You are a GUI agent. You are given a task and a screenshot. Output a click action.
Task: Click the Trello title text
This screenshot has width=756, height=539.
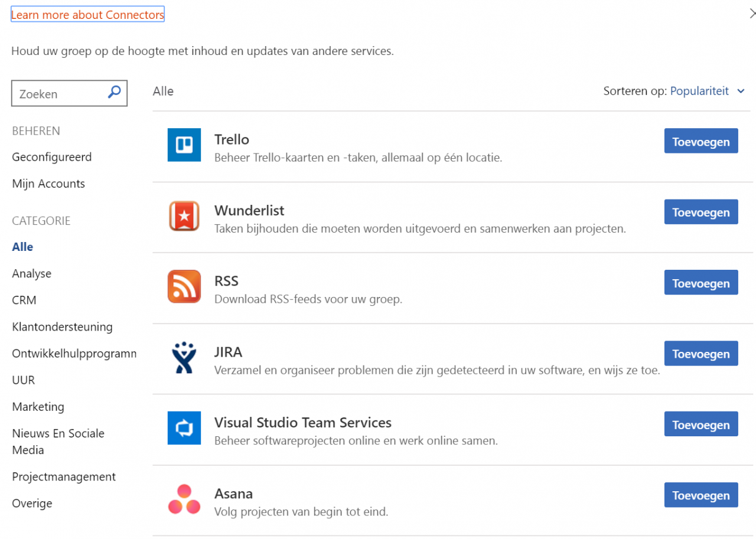click(x=232, y=139)
